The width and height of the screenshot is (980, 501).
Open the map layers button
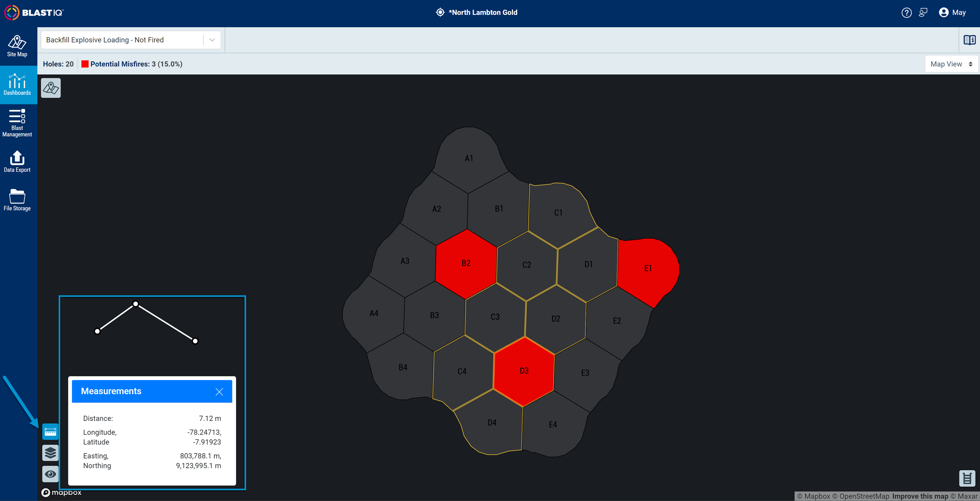click(50, 453)
